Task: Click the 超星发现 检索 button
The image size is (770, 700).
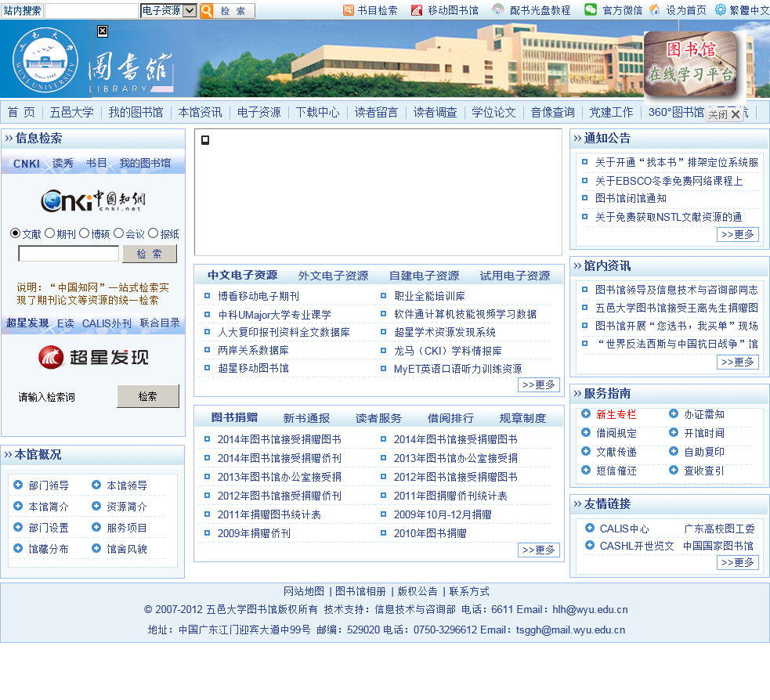Action: (148, 396)
